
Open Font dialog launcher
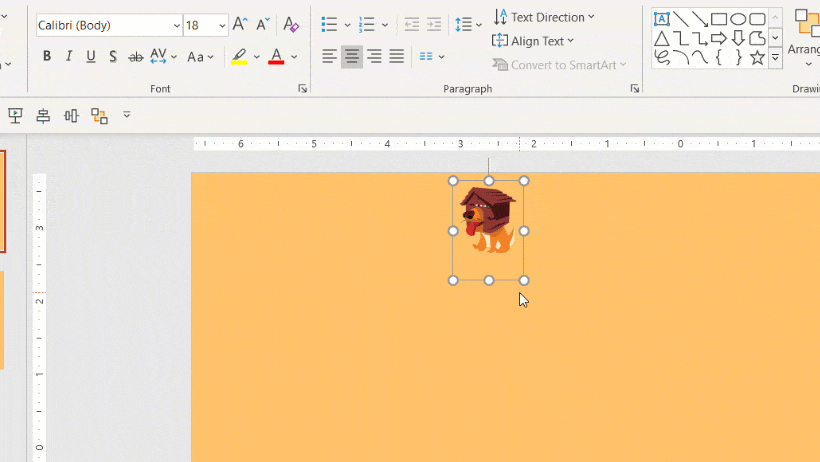click(x=302, y=88)
